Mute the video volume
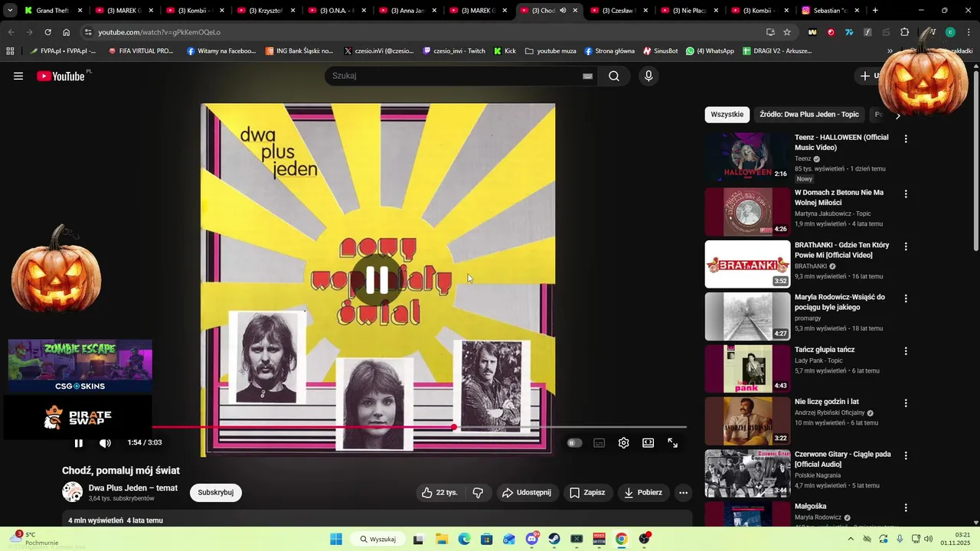This screenshot has width=980, height=551. click(105, 443)
